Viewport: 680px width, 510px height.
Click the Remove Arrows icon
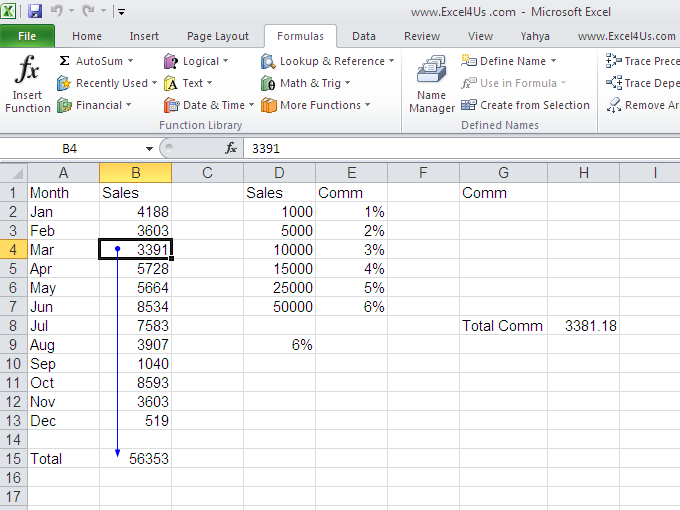tap(614, 105)
